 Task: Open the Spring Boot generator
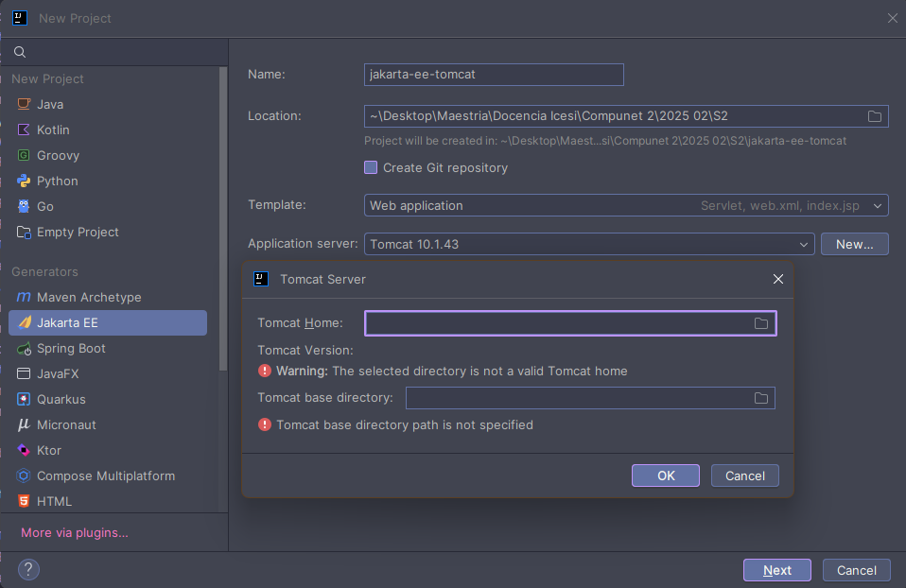point(71,348)
